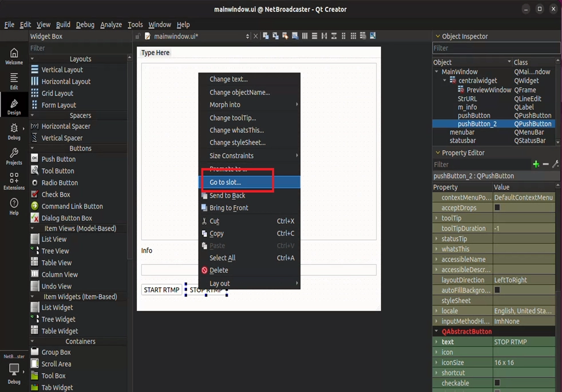The height and width of the screenshot is (392, 562).
Task: Open Morph into submenu
Action: coord(249,105)
